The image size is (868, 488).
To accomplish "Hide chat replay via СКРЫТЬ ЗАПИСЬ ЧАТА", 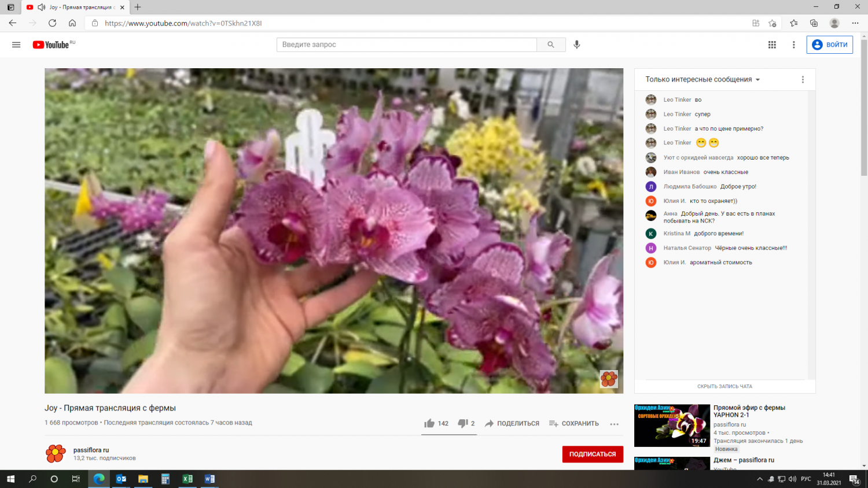I will pyautogui.click(x=724, y=386).
